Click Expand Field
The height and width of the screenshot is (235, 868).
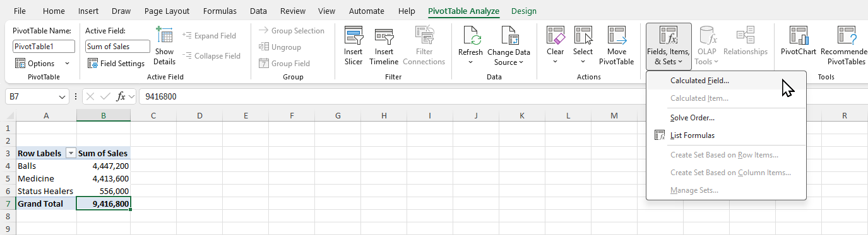[209, 36]
